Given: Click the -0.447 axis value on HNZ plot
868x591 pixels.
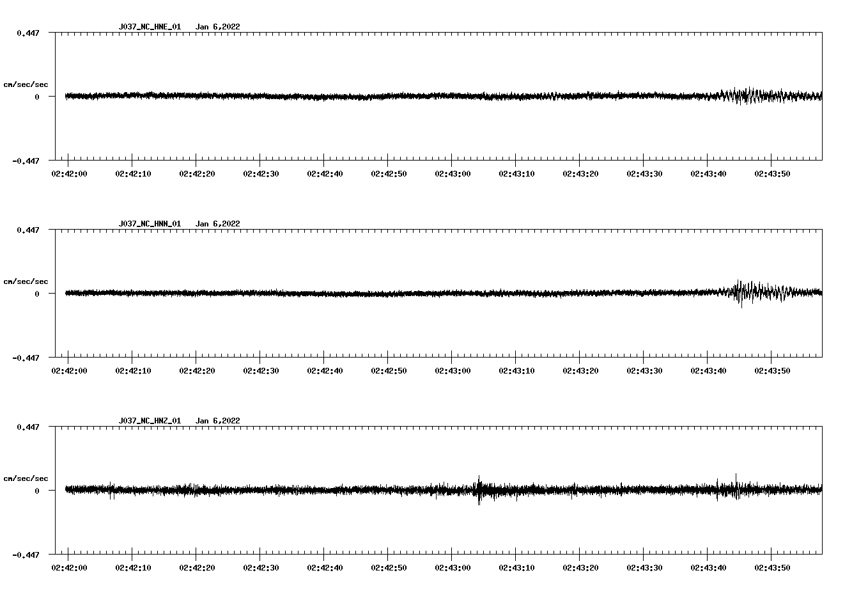Looking at the screenshot, I should (x=26, y=555).
